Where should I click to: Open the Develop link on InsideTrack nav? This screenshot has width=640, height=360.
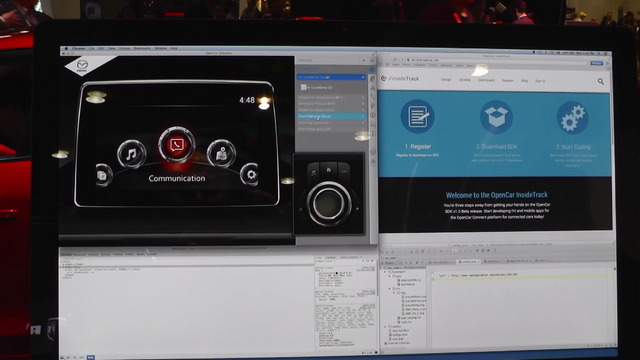(465, 80)
